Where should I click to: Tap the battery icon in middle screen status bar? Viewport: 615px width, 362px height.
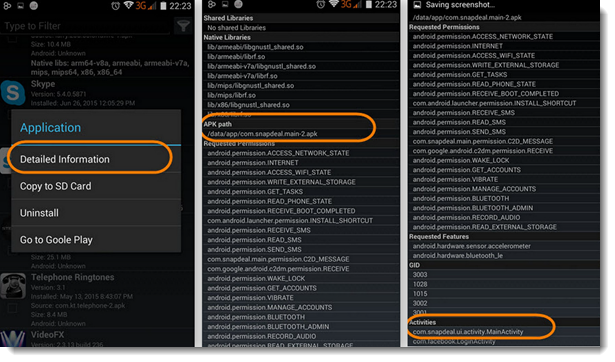[x=369, y=5]
